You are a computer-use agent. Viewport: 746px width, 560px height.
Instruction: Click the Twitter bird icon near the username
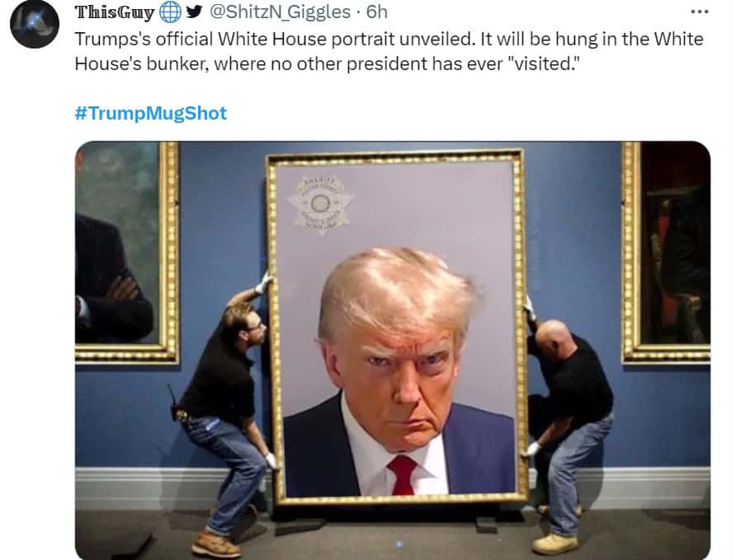point(194,12)
